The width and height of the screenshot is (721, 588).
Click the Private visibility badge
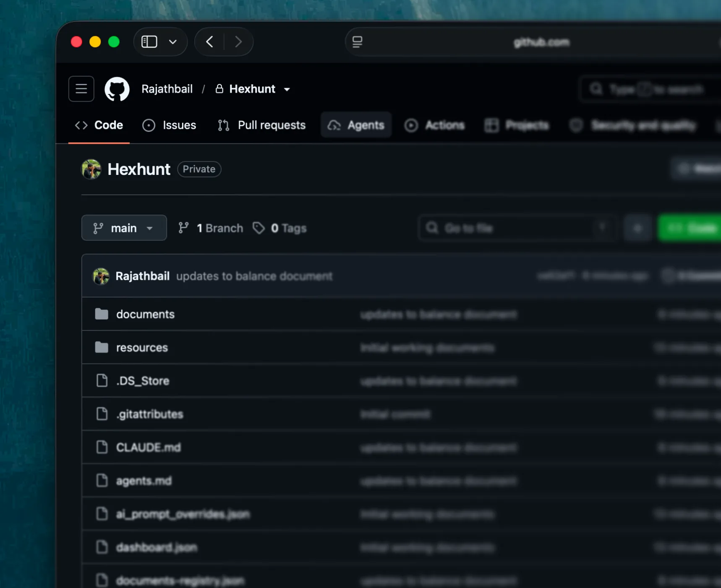(199, 169)
